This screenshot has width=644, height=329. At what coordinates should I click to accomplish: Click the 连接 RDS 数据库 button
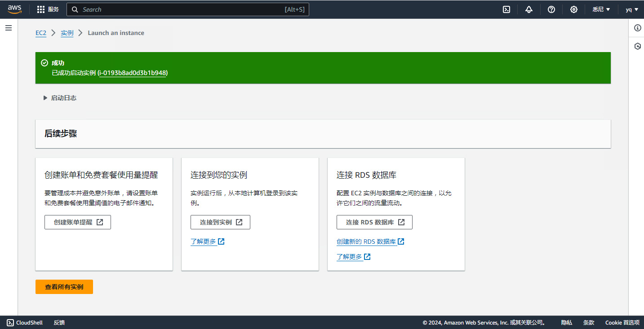coord(374,222)
